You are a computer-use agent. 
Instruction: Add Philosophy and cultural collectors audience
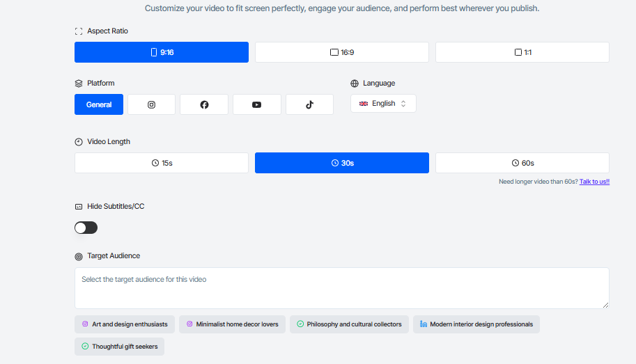click(x=349, y=324)
